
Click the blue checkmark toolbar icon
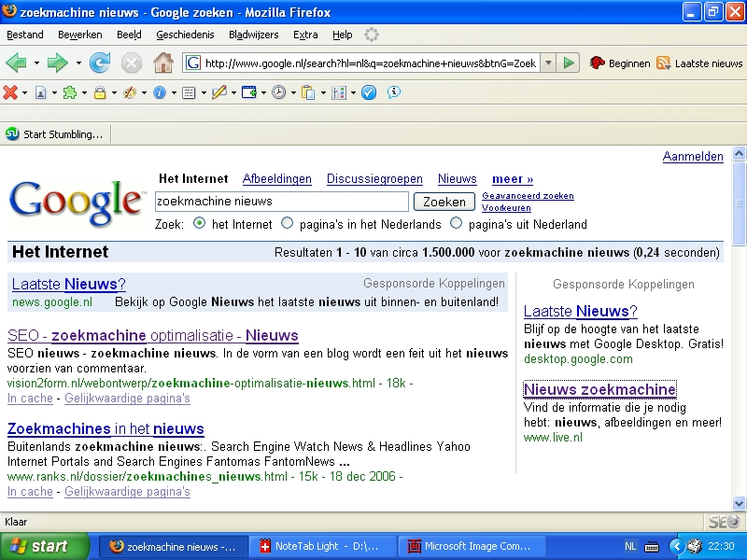pos(369,92)
